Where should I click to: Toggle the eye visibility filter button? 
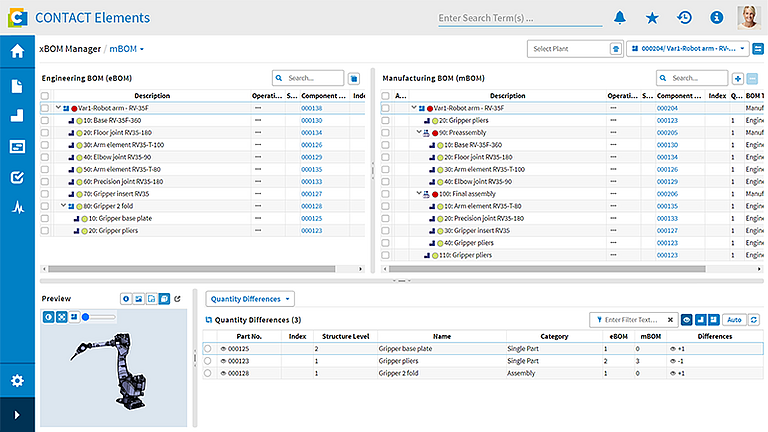click(x=687, y=320)
